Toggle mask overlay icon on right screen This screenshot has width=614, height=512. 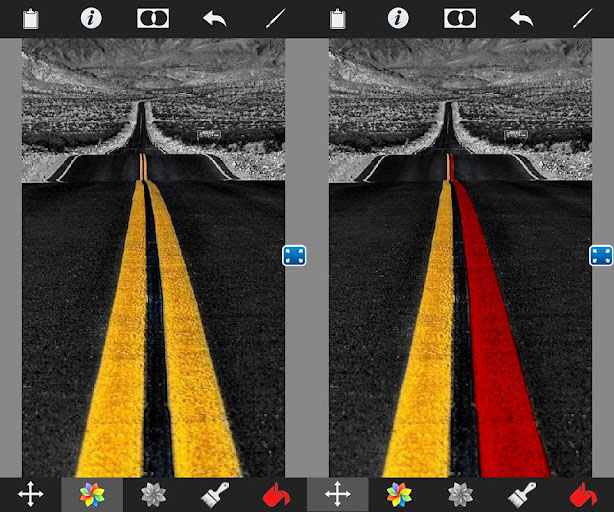pos(460,18)
